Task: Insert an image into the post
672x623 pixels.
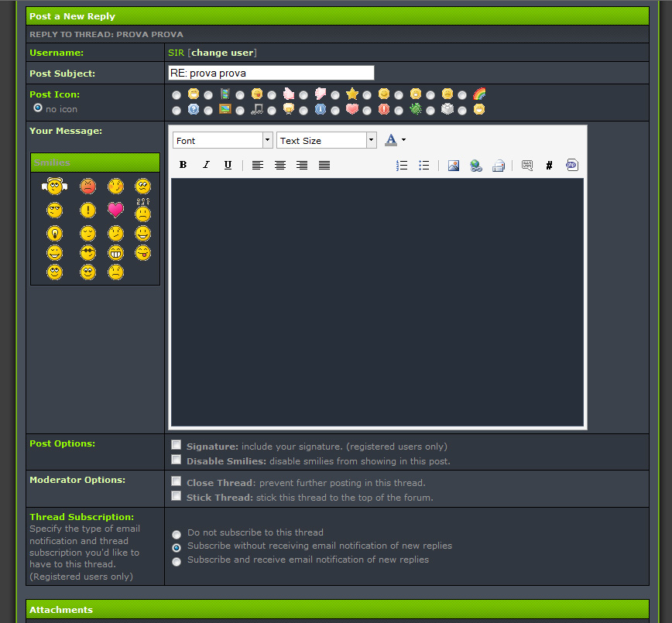Action: (454, 165)
